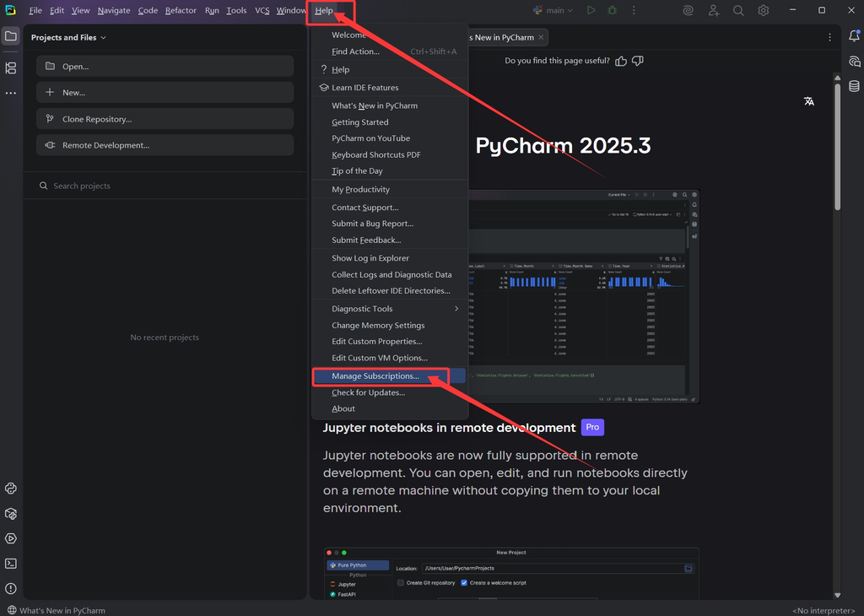This screenshot has width=864, height=616.
Task: Click thumbs up for page useful
Action: tap(621, 61)
